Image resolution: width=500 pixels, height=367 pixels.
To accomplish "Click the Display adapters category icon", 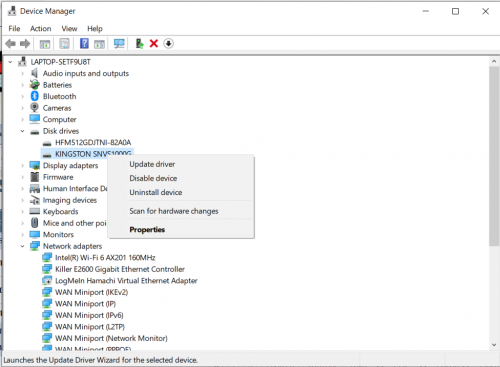I will coord(35,165).
